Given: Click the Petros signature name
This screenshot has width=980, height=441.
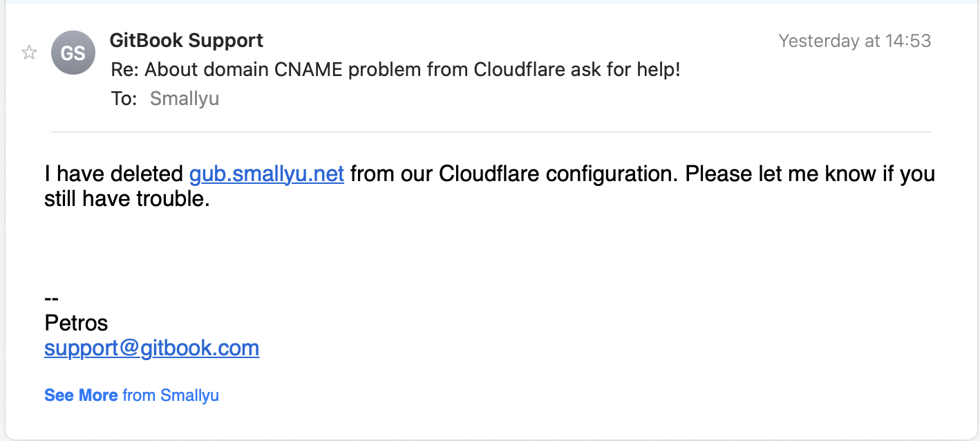Looking at the screenshot, I should click(76, 323).
